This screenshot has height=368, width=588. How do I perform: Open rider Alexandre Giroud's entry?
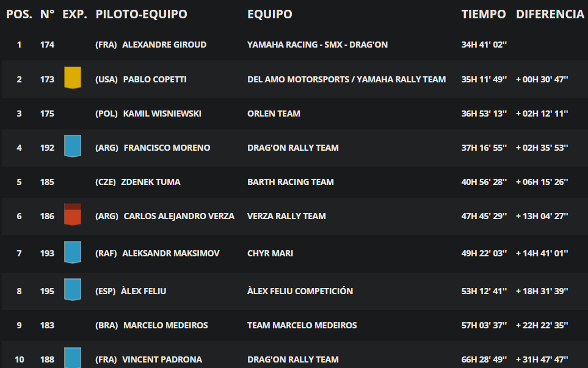click(164, 45)
